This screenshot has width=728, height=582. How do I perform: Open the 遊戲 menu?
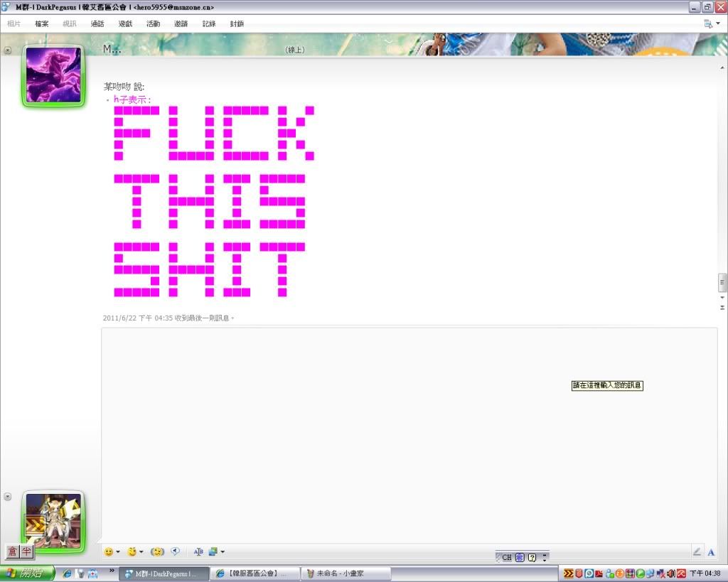(x=126, y=23)
